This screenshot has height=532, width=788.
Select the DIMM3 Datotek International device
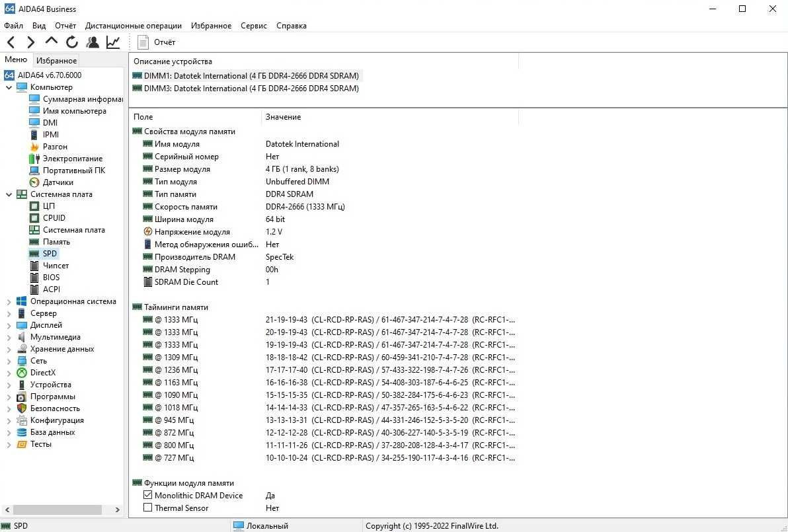point(246,89)
